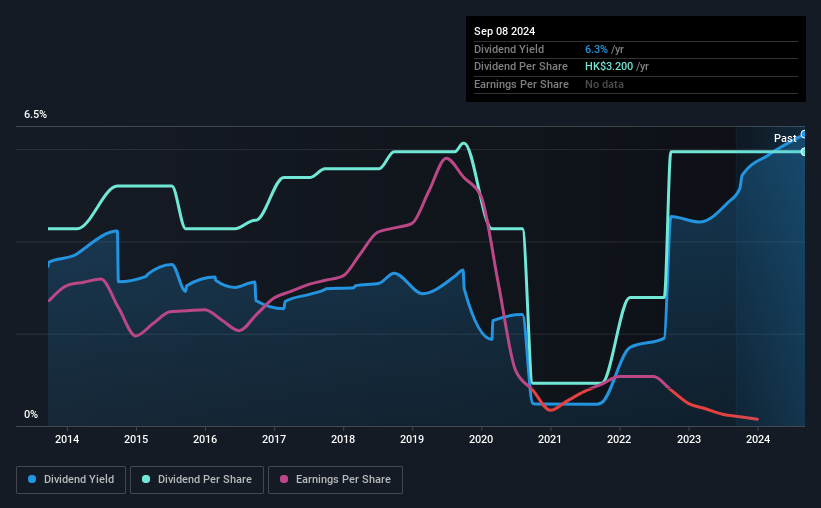
Task: Click the 'Past' label in the chart
Action: point(785,138)
